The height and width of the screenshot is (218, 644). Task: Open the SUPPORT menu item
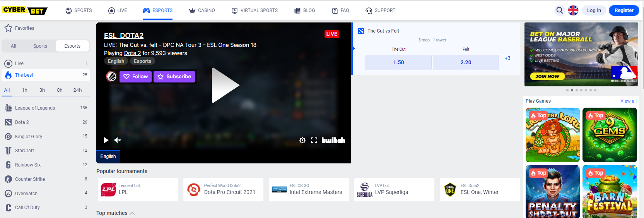(x=380, y=10)
